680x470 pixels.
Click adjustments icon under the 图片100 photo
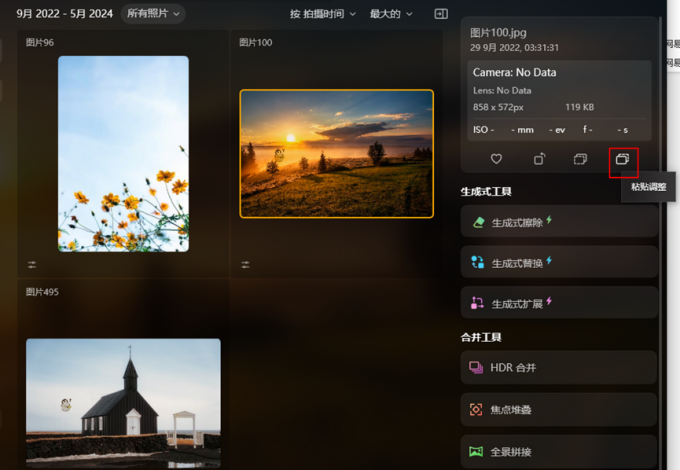[x=245, y=265]
